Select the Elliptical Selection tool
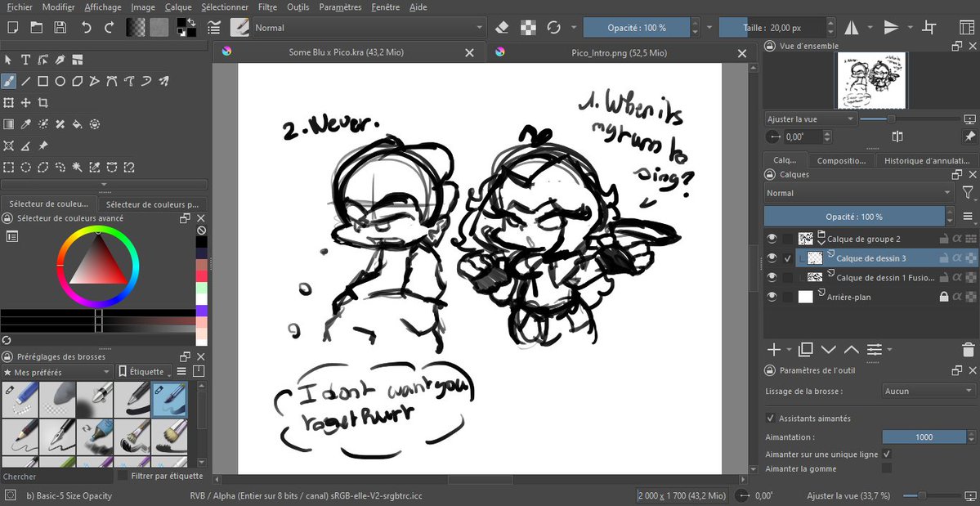The image size is (980, 506). 25,167
